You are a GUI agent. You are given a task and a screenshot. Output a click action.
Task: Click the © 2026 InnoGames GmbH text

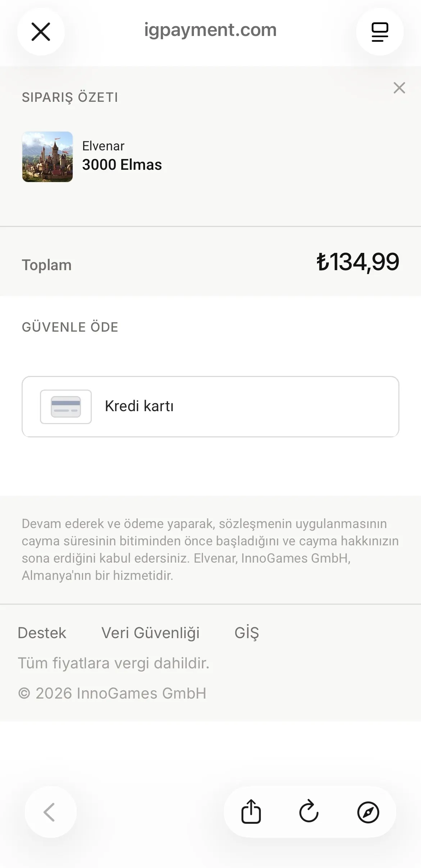[112, 693]
